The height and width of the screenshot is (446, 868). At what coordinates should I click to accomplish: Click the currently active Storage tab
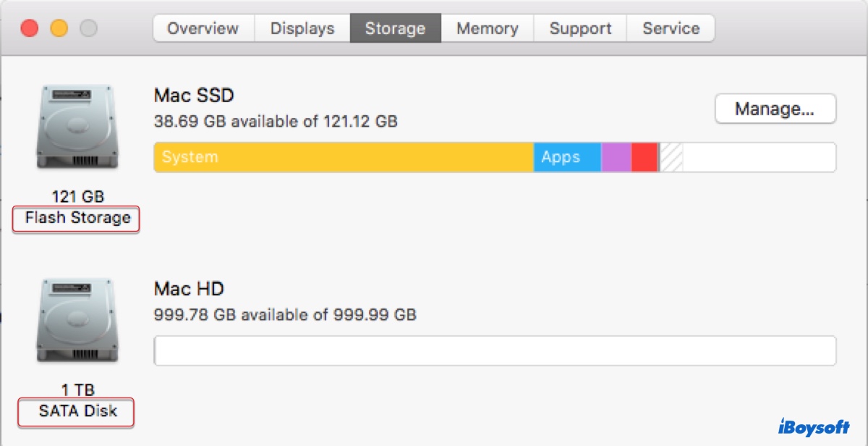[395, 28]
